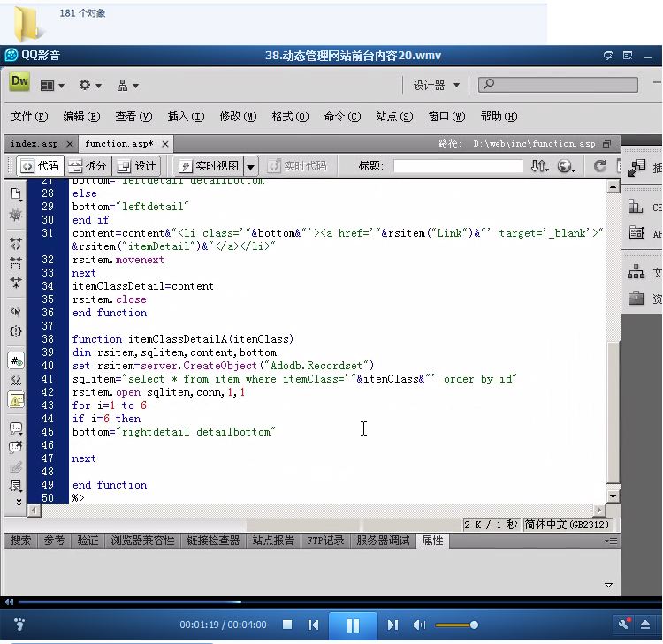The image size is (663, 644).
Task: Click collapse full tag icon
Action: point(16,244)
